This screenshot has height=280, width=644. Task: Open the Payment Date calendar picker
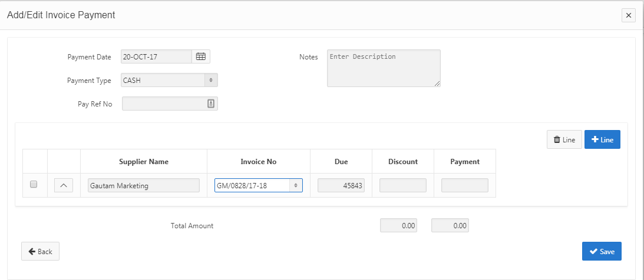click(201, 56)
